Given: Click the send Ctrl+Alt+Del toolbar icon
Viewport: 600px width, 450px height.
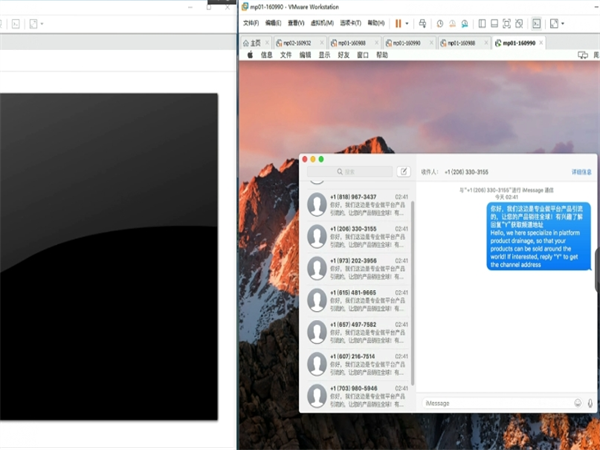Looking at the screenshot, I should coord(422,23).
